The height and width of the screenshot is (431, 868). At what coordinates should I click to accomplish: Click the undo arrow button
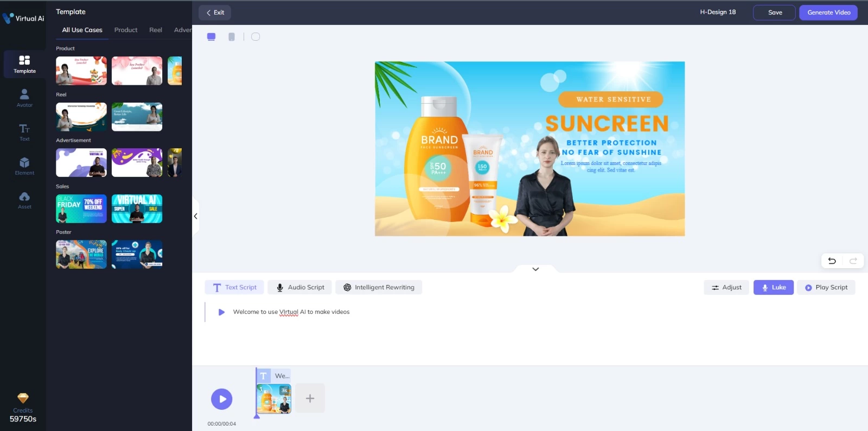point(832,261)
